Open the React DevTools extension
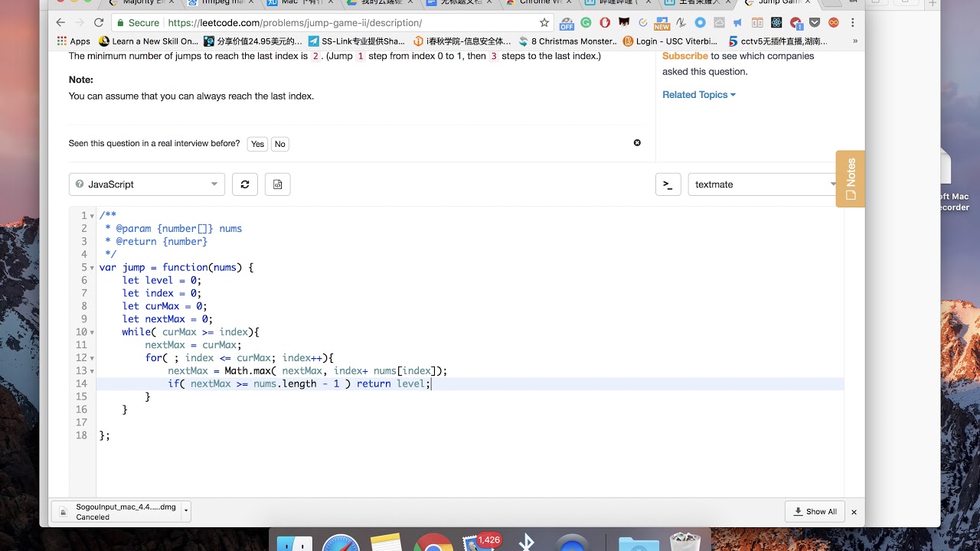This screenshot has width=980, height=551. (778, 23)
